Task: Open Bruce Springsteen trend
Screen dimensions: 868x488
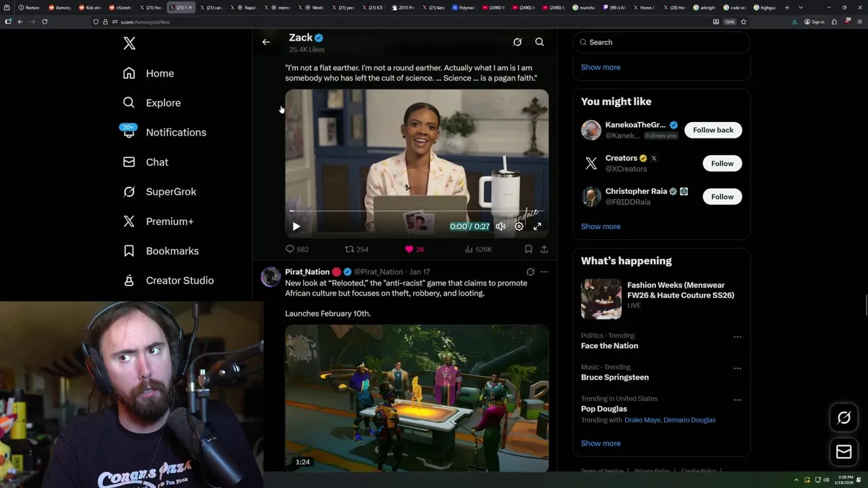Action: coord(614,378)
